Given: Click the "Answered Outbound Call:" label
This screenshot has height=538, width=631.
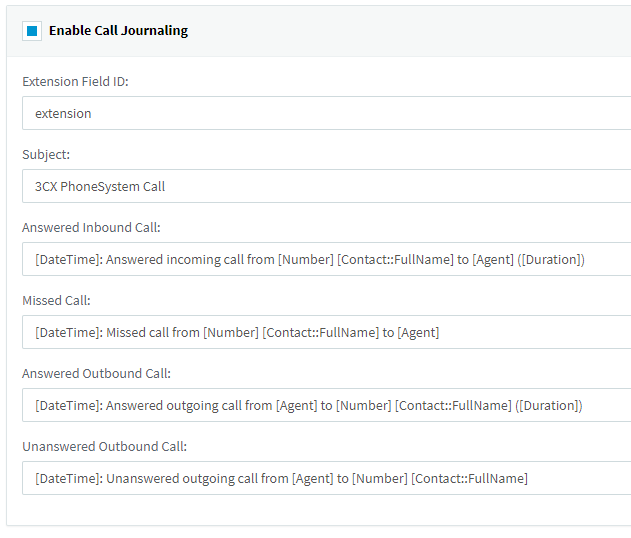Looking at the screenshot, I should tap(96, 374).
